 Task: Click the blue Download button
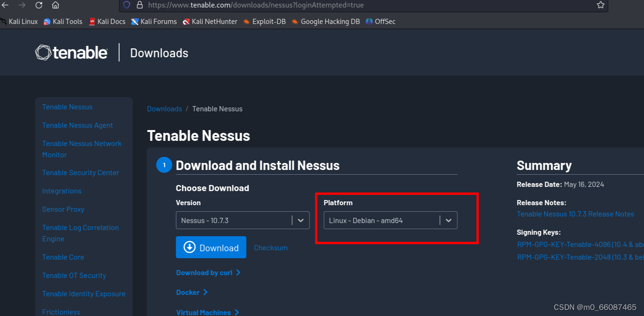coord(211,247)
